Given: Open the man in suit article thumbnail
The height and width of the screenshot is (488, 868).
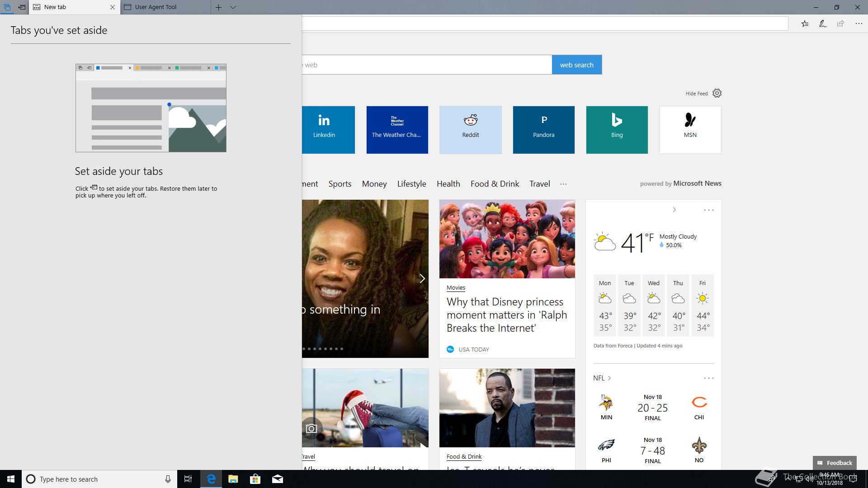Looking at the screenshot, I should click(507, 408).
